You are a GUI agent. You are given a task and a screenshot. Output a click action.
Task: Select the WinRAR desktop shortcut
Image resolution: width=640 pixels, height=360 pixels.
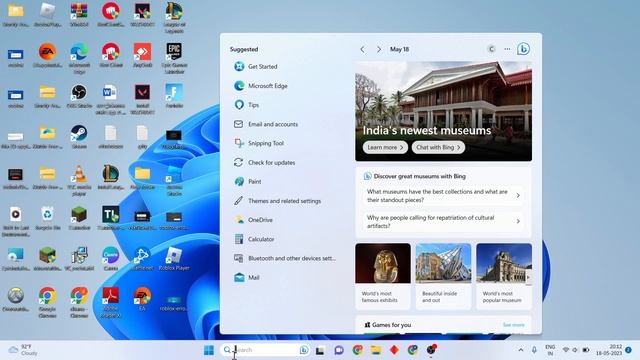pos(79,15)
